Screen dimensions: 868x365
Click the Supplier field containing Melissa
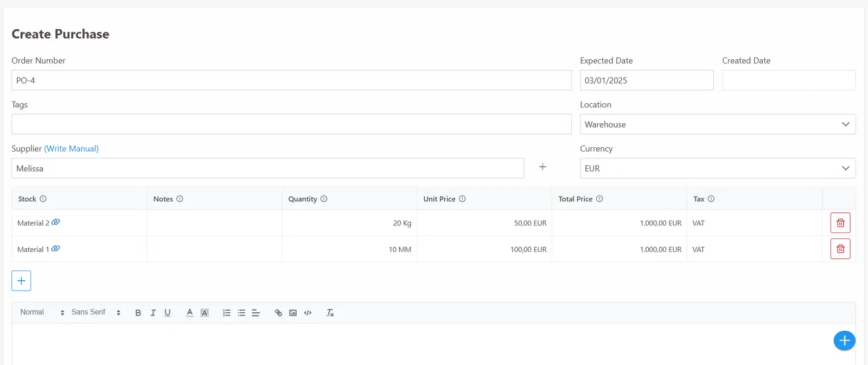267,168
